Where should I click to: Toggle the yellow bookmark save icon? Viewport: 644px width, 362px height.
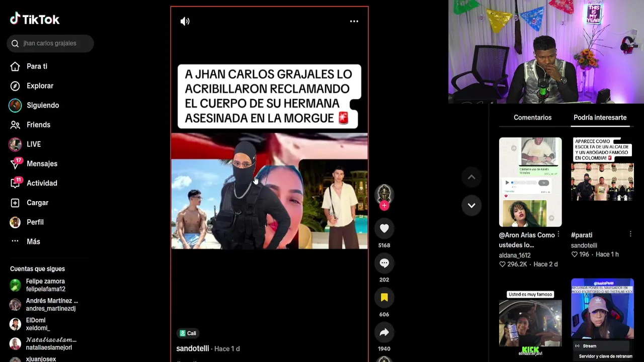coord(384,298)
